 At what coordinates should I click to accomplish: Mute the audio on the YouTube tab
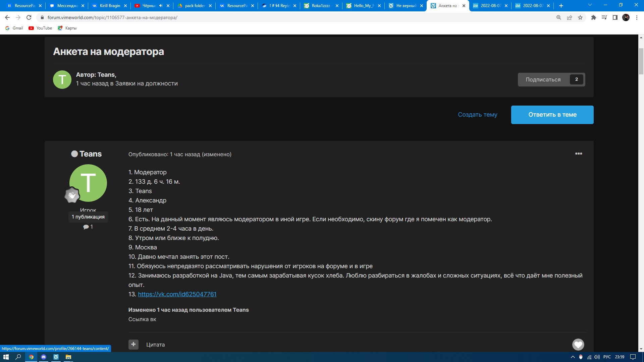[161, 6]
